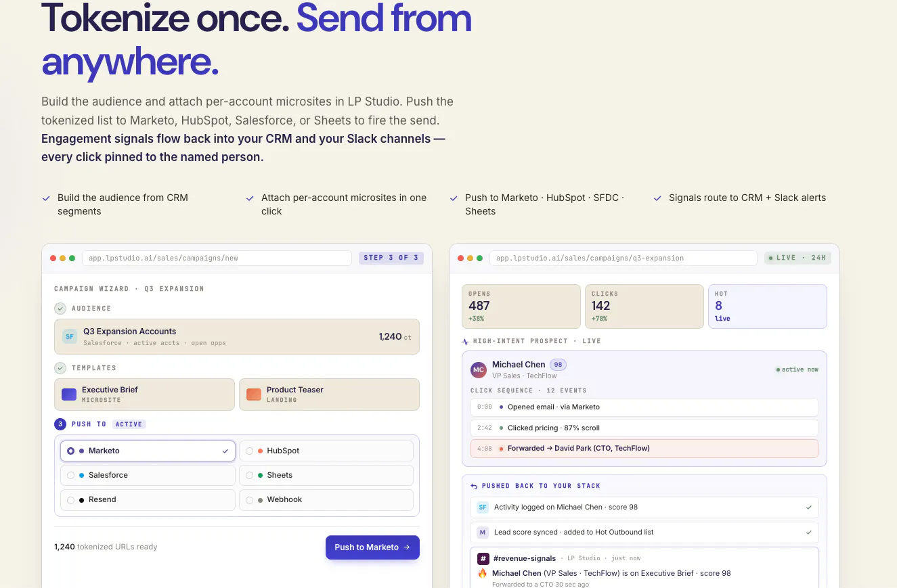Click the Live 24H status badge
897x588 pixels.
pos(797,258)
